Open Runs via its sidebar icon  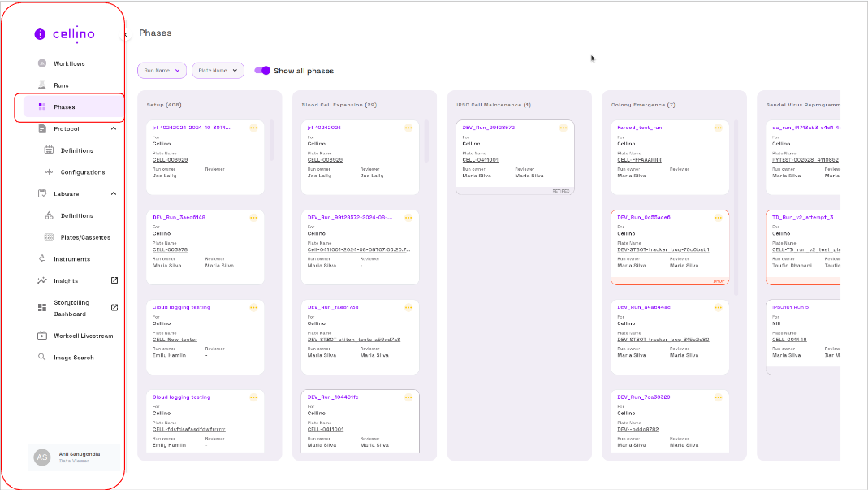pos(42,85)
